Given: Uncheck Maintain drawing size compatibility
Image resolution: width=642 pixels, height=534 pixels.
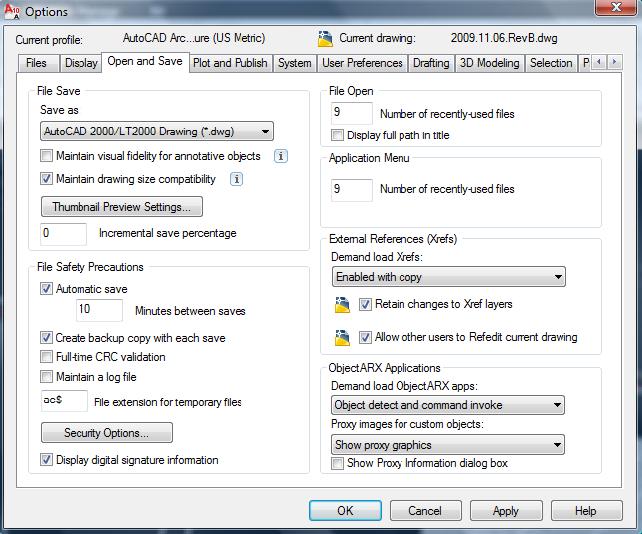Looking at the screenshot, I should pos(46,179).
